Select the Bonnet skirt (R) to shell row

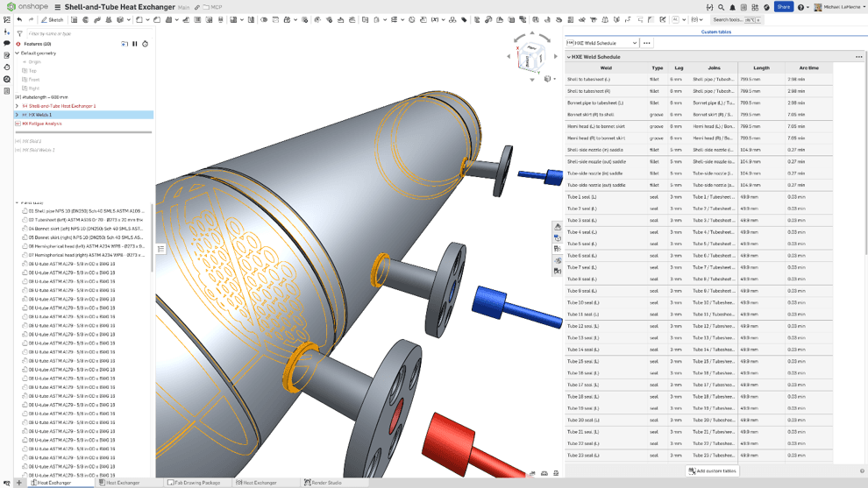coord(699,115)
